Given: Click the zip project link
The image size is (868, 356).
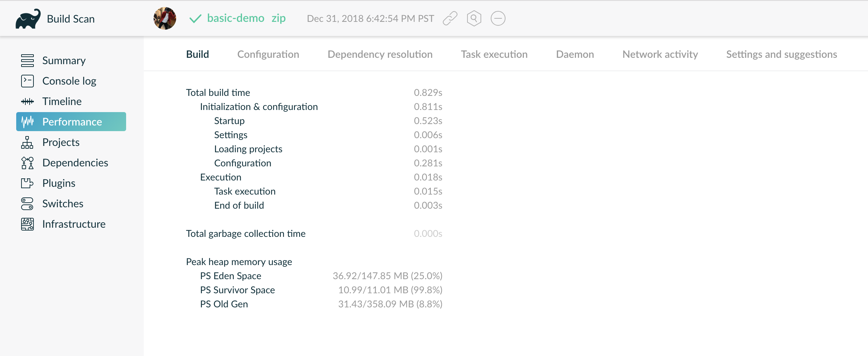Looking at the screenshot, I should pos(278,18).
